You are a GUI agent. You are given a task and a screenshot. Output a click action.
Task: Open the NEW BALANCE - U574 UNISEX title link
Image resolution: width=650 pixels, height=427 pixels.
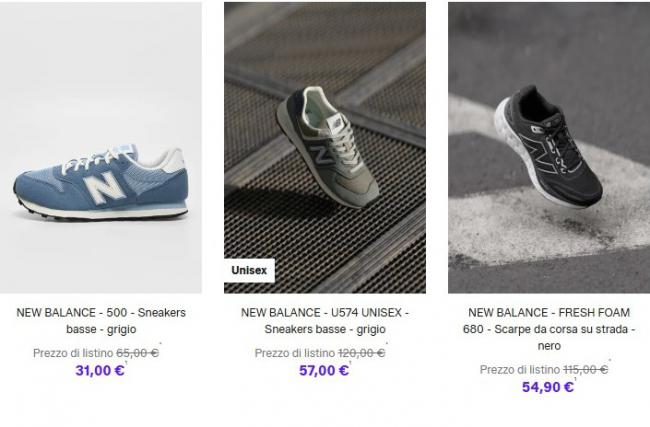point(325,321)
